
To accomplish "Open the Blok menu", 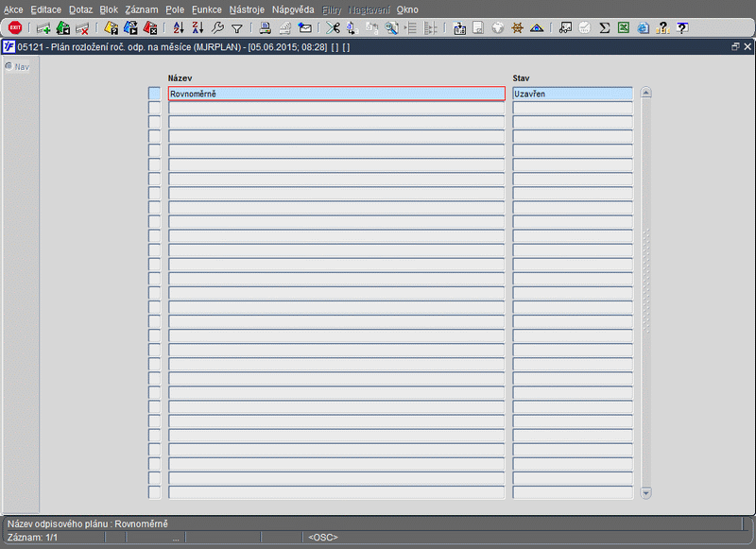I will [109, 9].
